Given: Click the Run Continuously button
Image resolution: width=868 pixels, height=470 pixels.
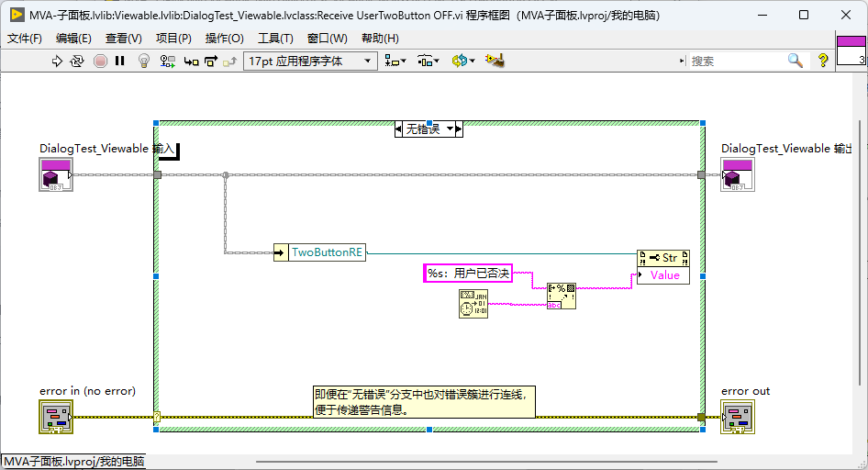Looking at the screenshot, I should [77, 61].
